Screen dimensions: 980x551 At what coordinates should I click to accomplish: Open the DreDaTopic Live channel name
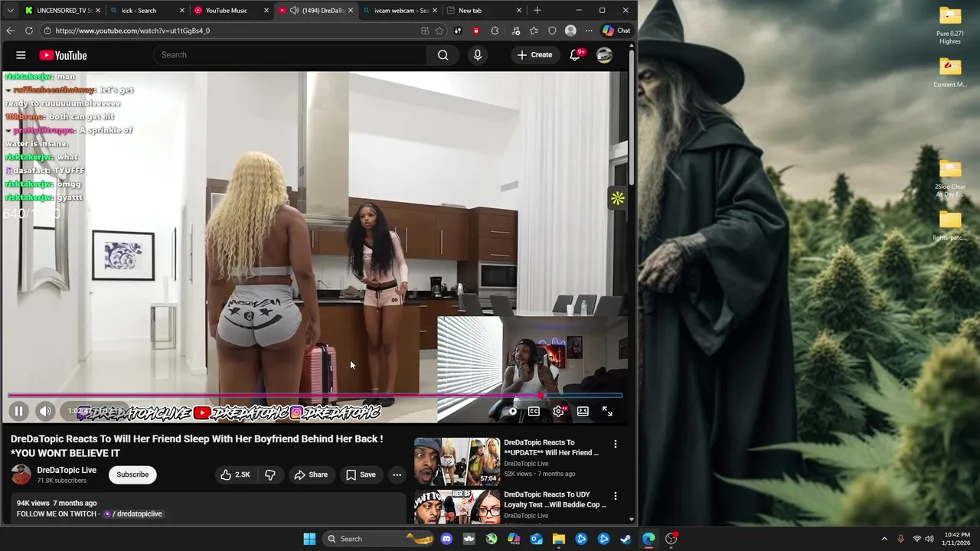(67, 470)
